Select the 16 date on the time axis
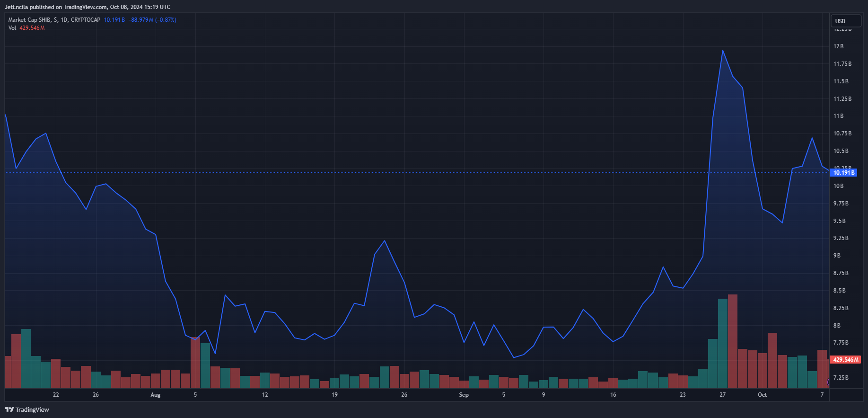 point(613,395)
